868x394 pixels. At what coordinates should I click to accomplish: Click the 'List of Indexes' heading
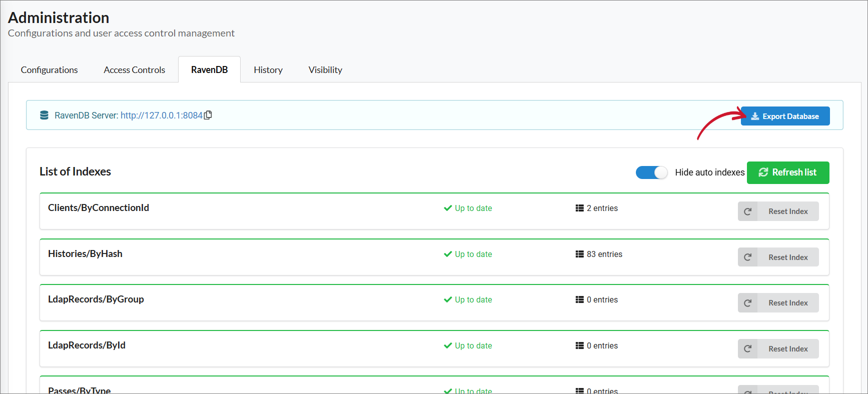(x=75, y=171)
